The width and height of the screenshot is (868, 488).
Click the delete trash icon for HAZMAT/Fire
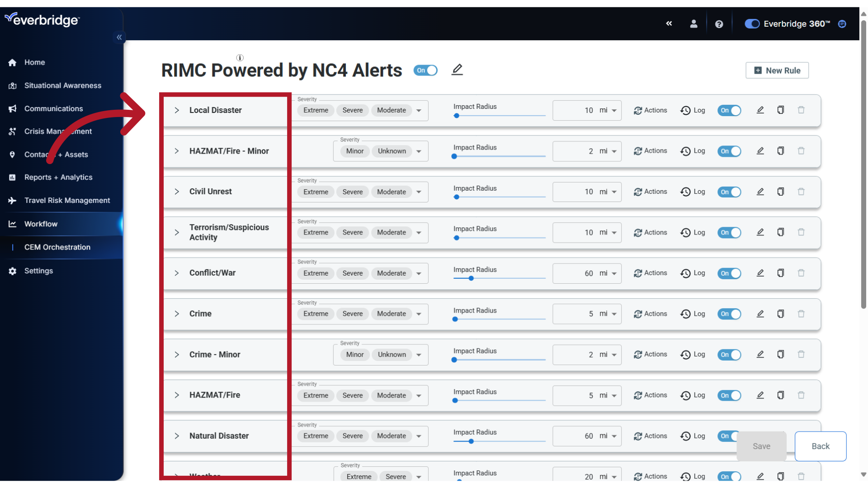[x=801, y=395]
